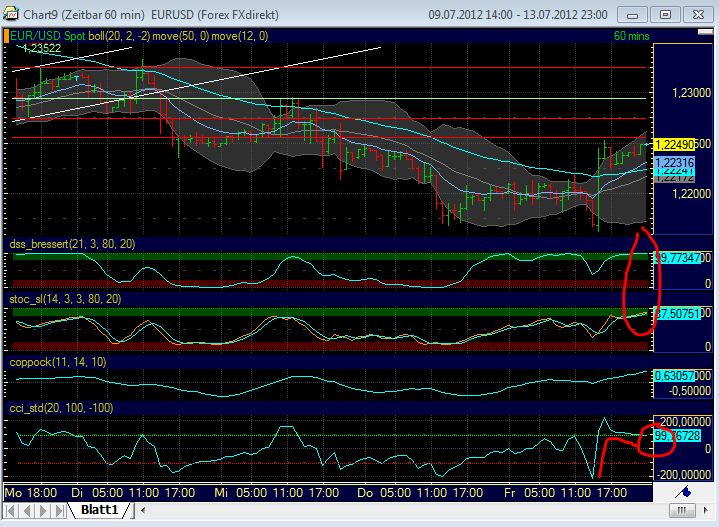Click the 1,23000 price axis label

tap(691, 93)
